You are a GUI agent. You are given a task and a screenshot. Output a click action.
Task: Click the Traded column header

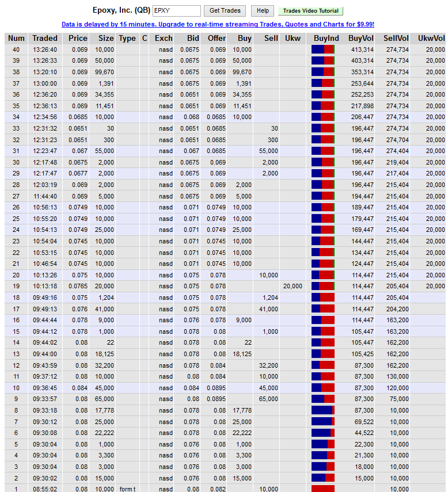(x=45, y=39)
